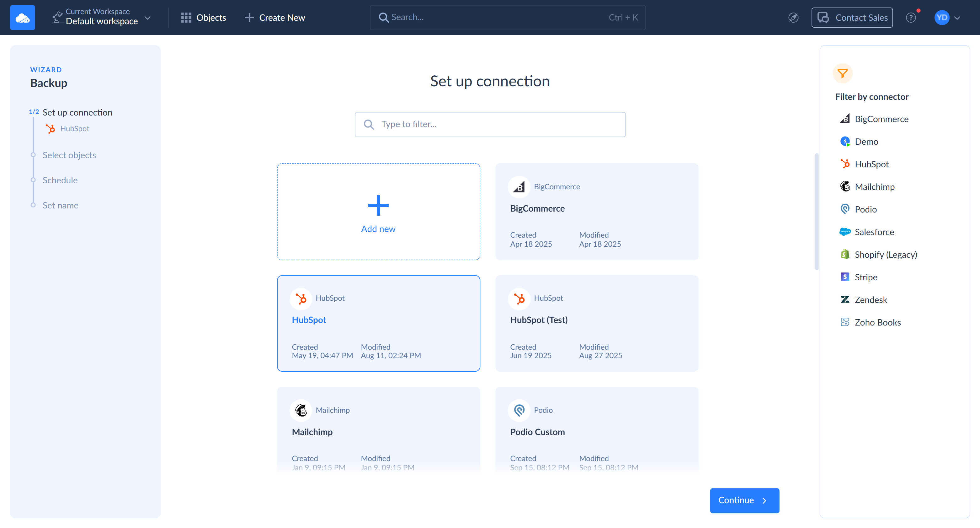980x528 pixels.
Task: Filter by Mailchimp connector icon
Action: pos(844,186)
